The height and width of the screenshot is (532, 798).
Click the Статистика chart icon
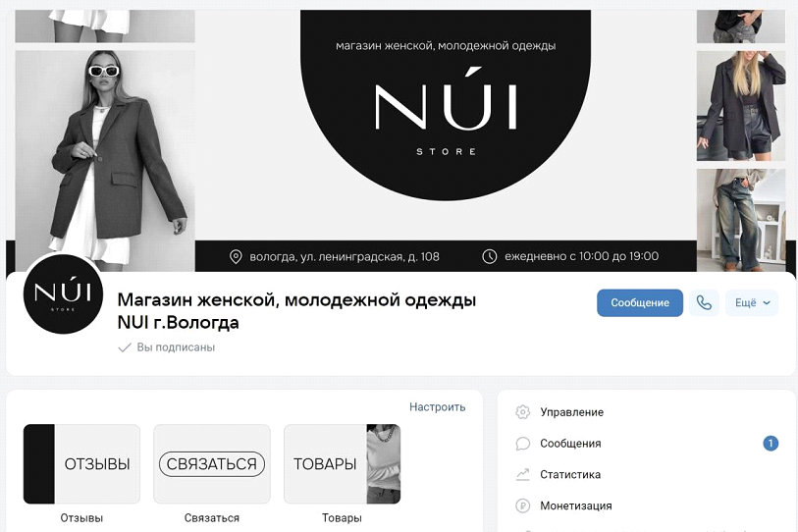click(x=522, y=474)
